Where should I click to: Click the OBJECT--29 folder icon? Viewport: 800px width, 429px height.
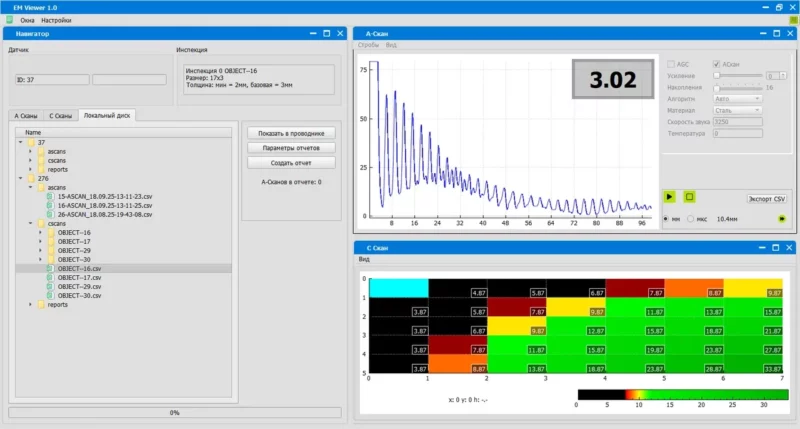(x=50, y=250)
